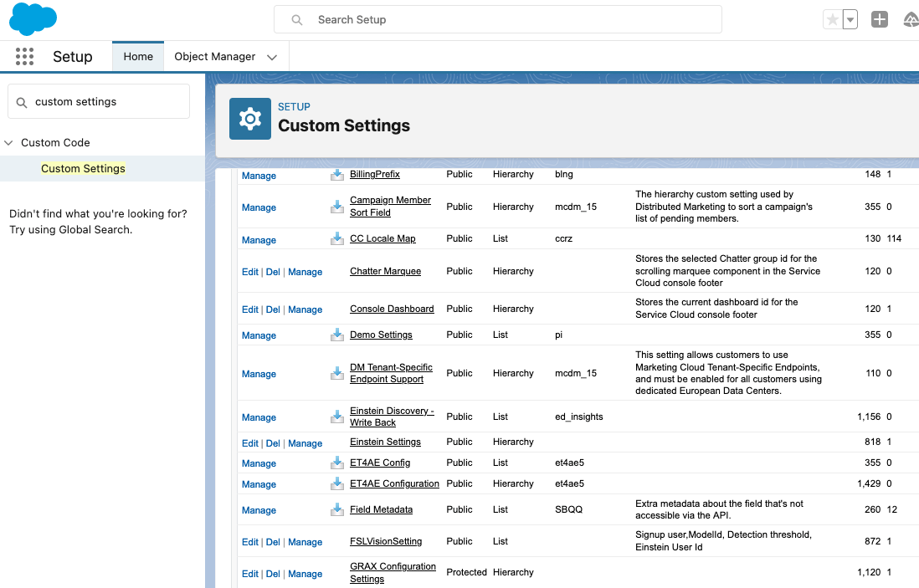Viewport: 919px width, 588px height.
Task: Open the global actions plus icon
Action: (879, 20)
